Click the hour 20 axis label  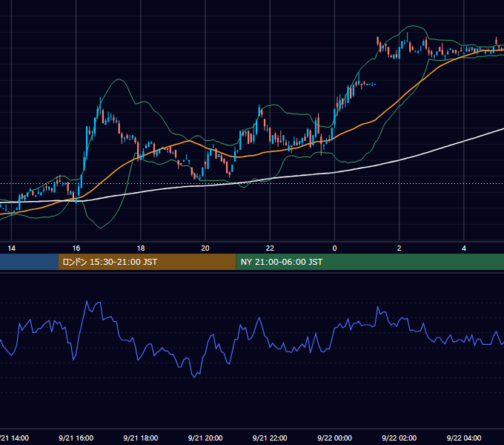(x=205, y=248)
